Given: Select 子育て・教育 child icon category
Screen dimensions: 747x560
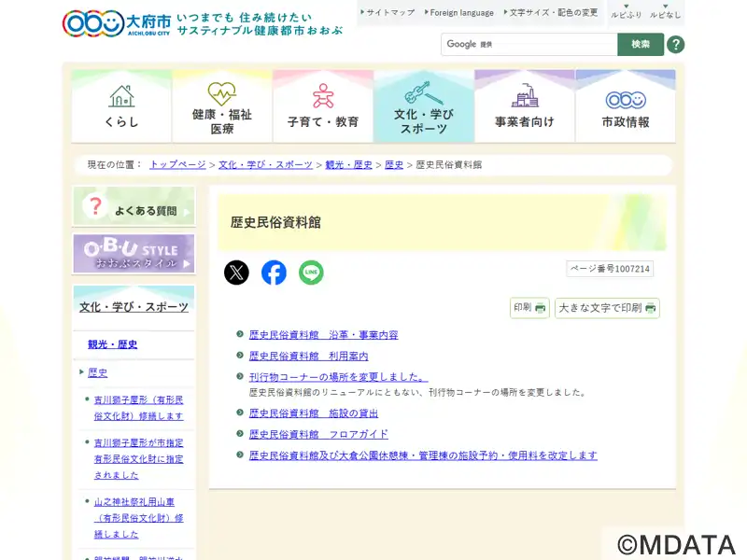Looking at the screenshot, I should coord(323,106).
